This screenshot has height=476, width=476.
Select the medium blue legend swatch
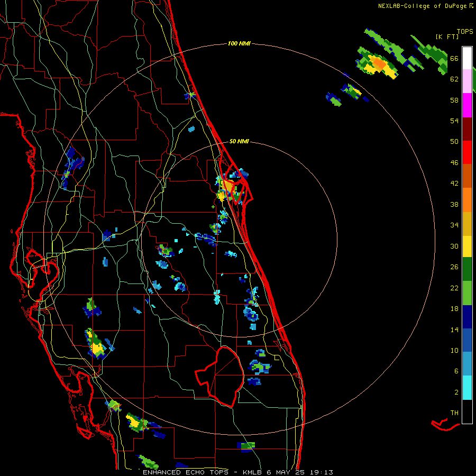tap(467, 341)
